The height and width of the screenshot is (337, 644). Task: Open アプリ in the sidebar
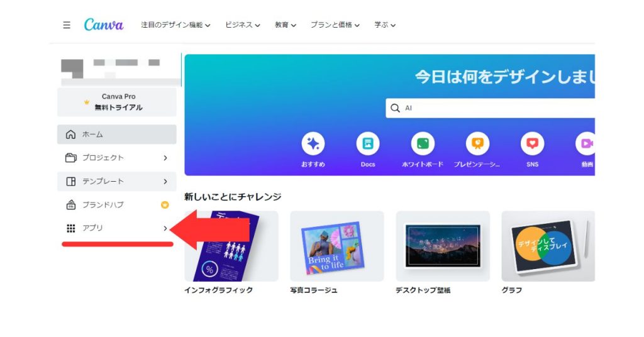pos(116,228)
